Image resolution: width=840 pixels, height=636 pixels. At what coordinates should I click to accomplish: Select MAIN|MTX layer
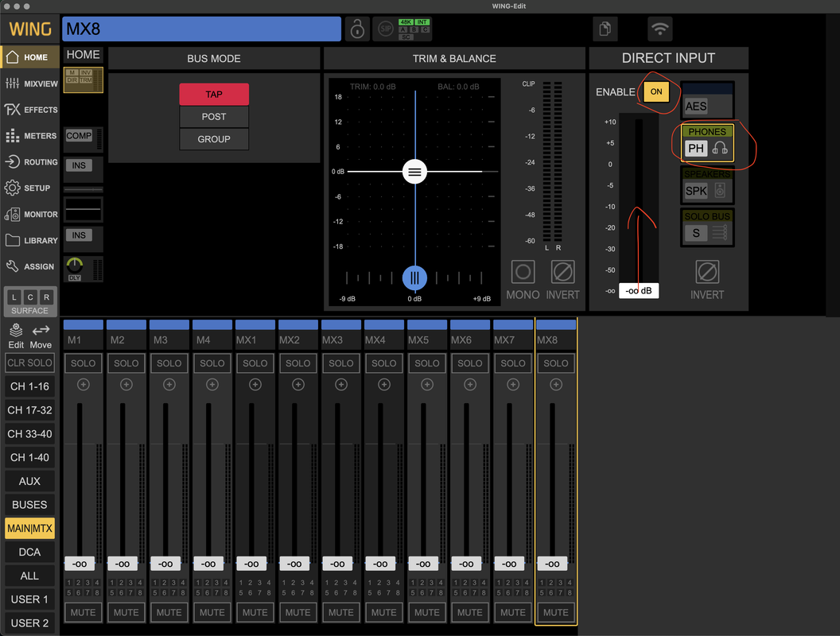30,529
